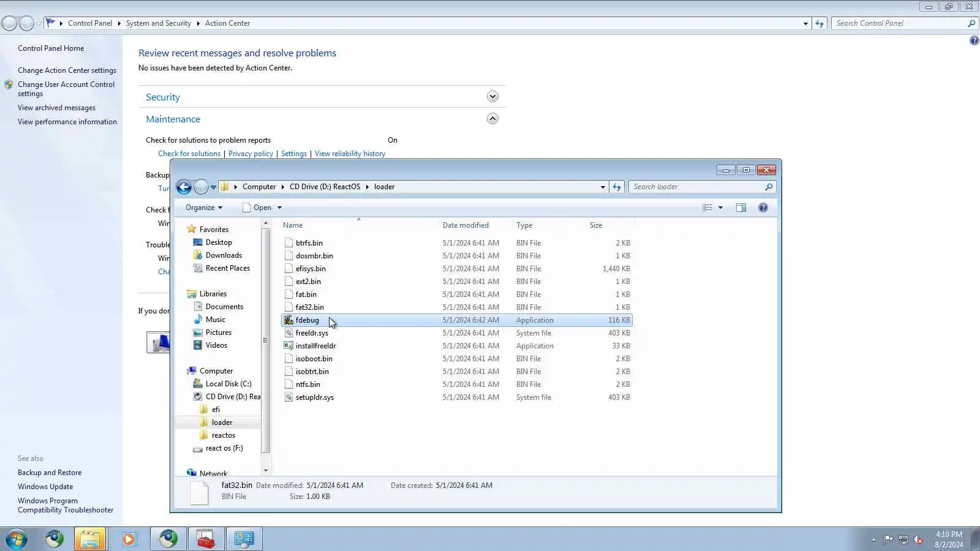Click the network tray icon

pyautogui.click(x=903, y=539)
